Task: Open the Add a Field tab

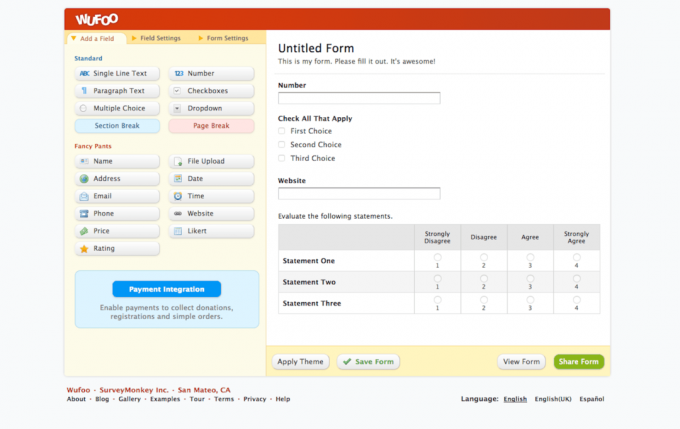Action: (97, 39)
